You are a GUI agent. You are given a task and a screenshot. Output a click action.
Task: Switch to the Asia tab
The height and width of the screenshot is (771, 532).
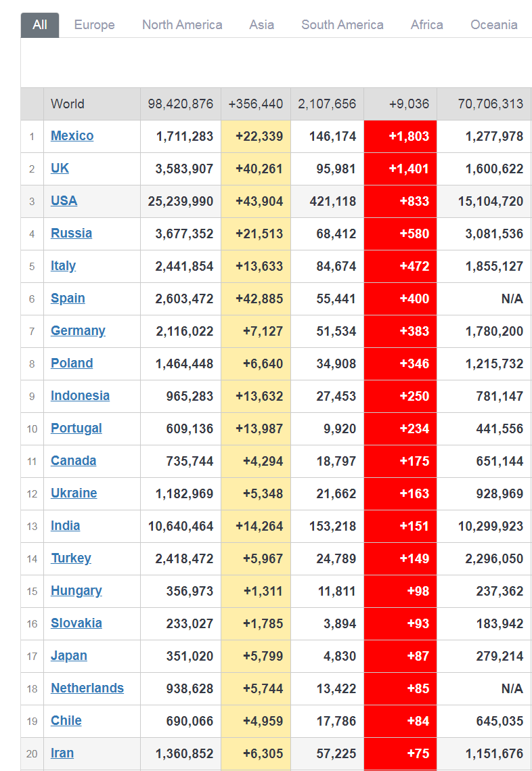click(261, 25)
